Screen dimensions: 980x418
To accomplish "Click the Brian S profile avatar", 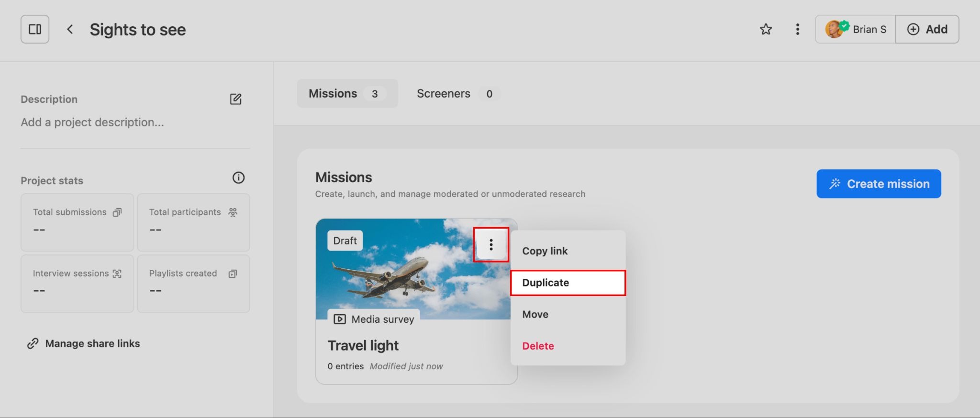I will coord(834,29).
